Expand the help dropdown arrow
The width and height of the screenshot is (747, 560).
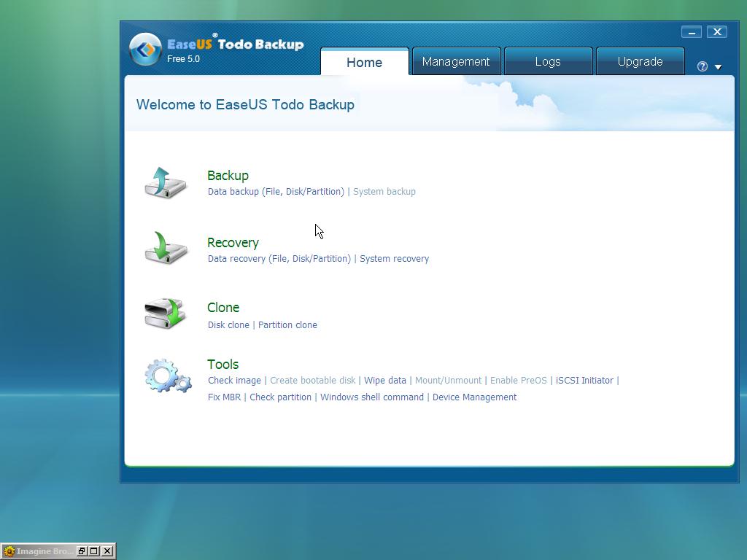pos(718,67)
